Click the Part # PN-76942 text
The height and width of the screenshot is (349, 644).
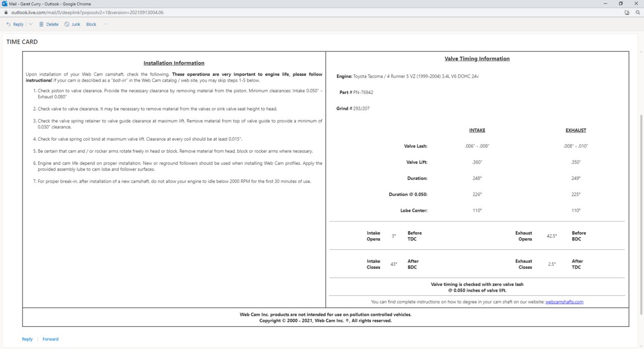(356, 92)
